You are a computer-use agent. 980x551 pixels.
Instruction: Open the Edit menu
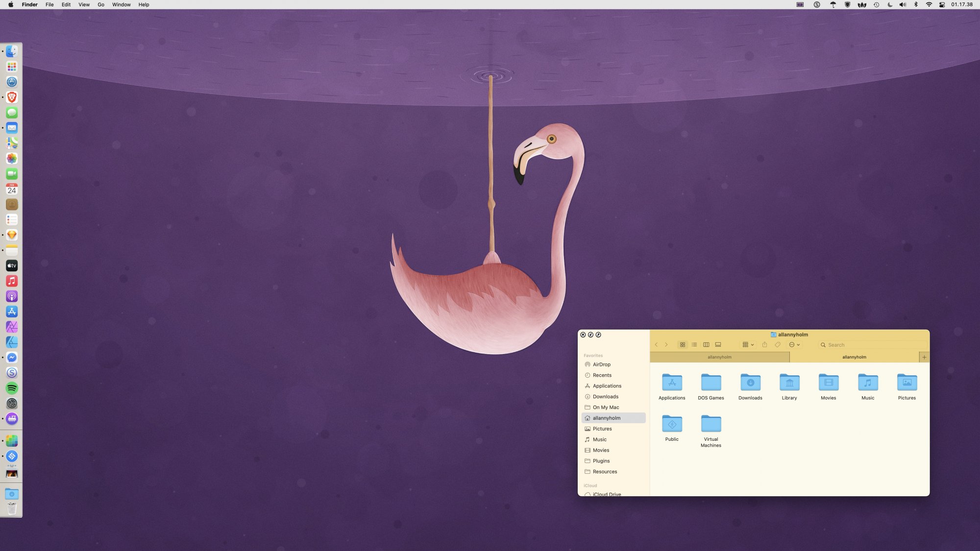coord(66,4)
